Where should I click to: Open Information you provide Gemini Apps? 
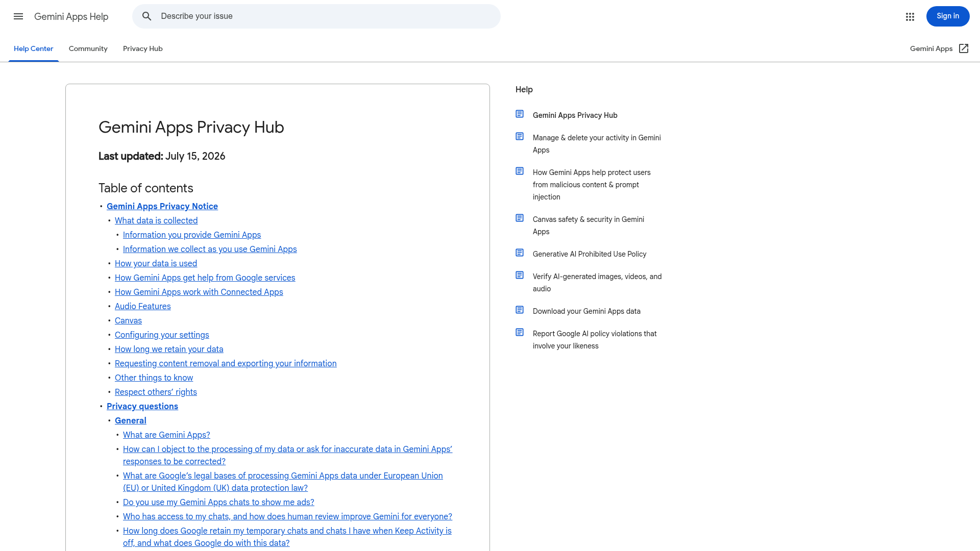[x=192, y=235]
